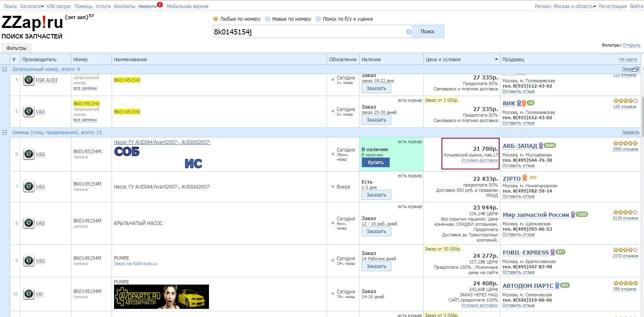Open the 'Заказ на fobil-auto.ru' link

136,263
